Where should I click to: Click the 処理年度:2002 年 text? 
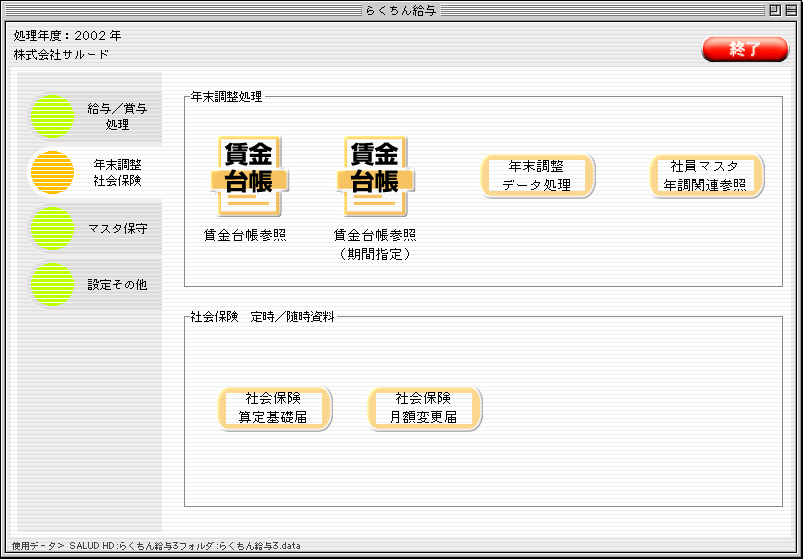click(x=67, y=36)
